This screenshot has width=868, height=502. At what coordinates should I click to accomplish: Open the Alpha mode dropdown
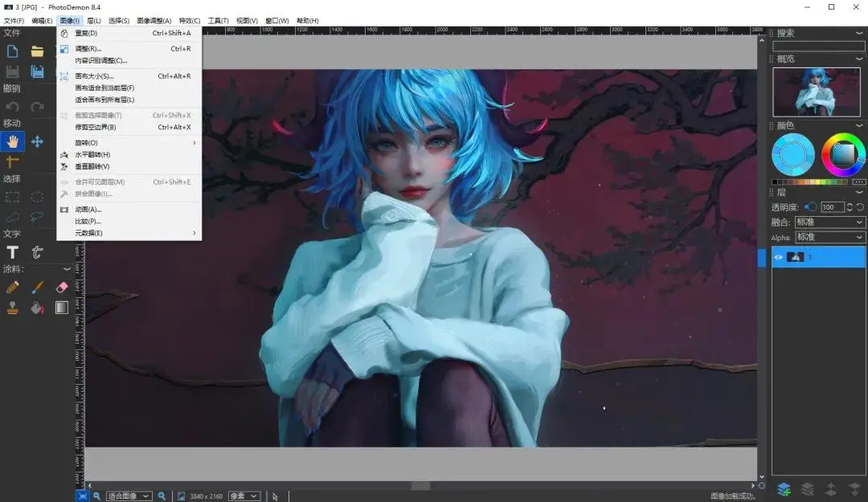pos(829,238)
